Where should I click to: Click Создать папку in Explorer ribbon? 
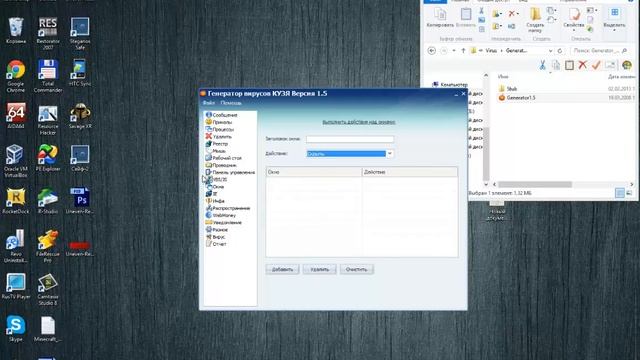click(x=535, y=20)
